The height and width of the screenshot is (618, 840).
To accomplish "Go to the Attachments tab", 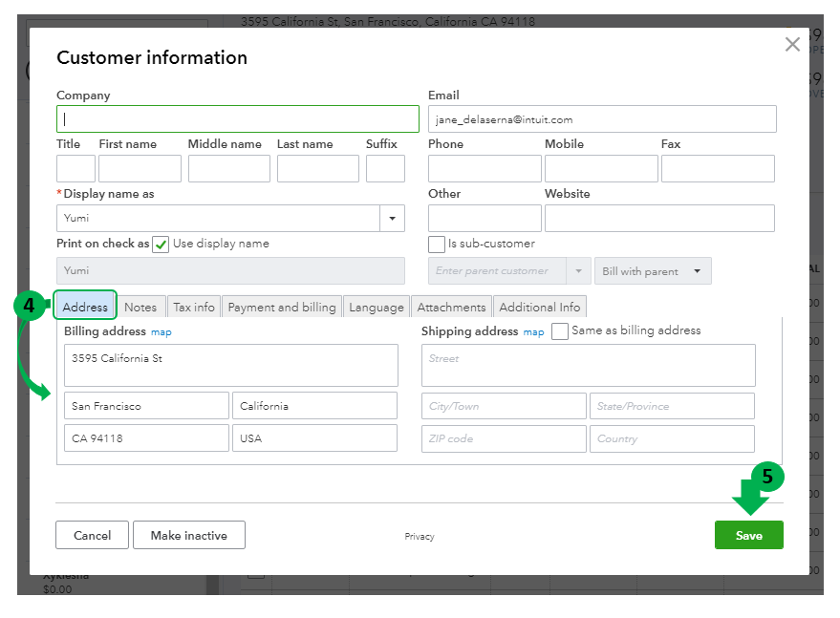I will (x=451, y=307).
